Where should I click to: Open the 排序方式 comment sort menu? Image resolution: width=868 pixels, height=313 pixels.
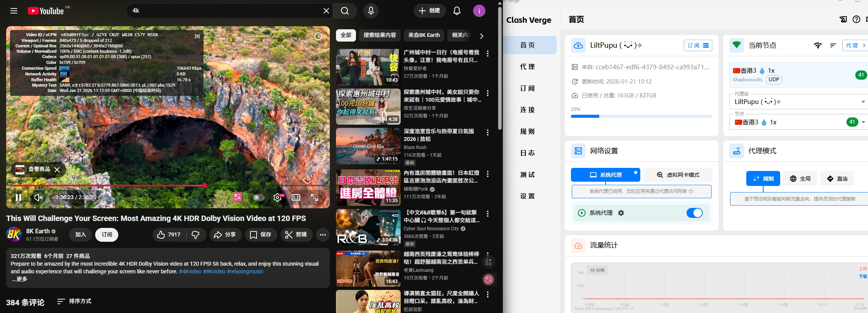pos(74,301)
